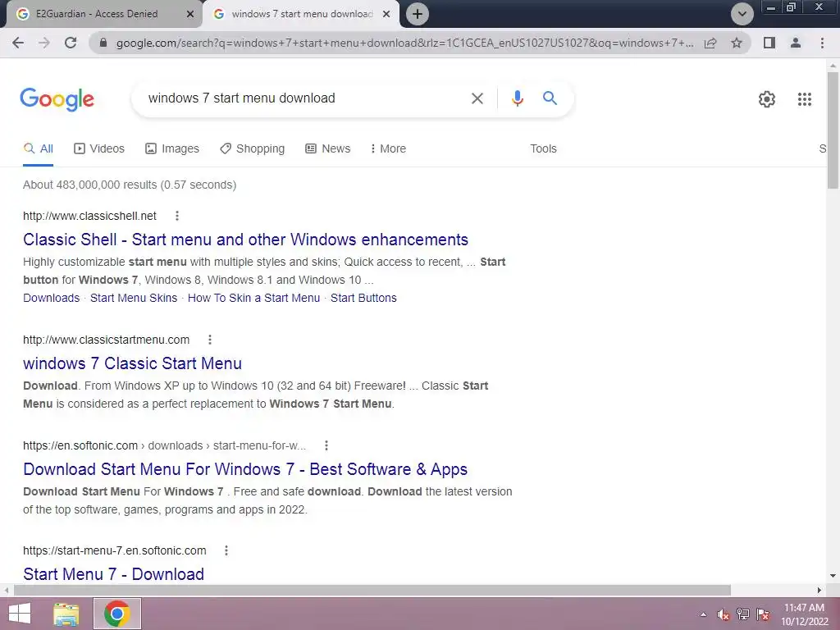This screenshot has width=840, height=630.
Task: Open File Explorer from taskbar
Action: (x=66, y=614)
